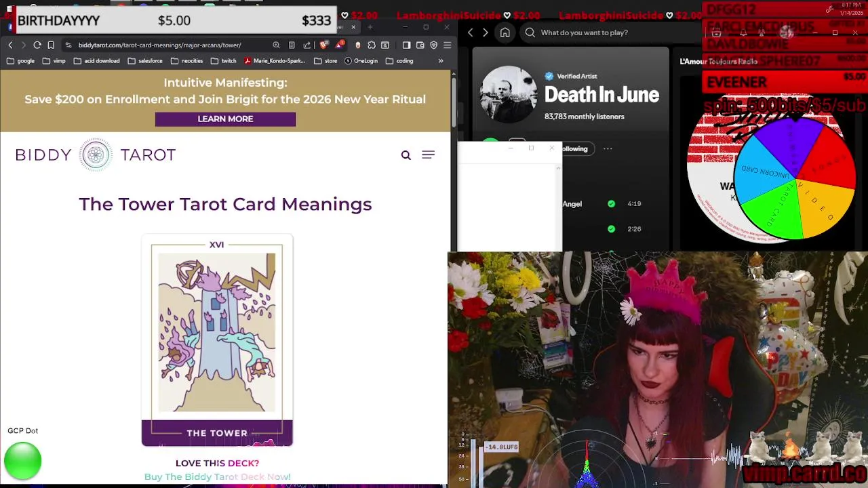Open the Spotify Home icon
868x488 pixels.
pos(505,33)
